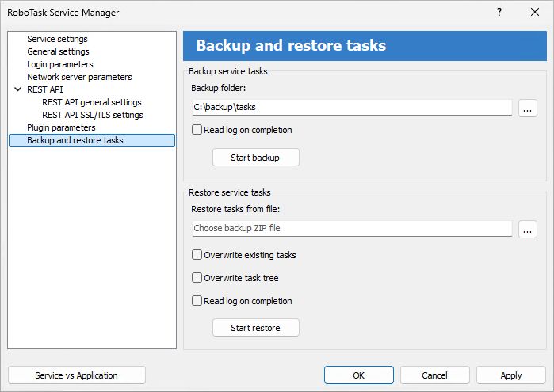Click the help question mark icon
Screen dimensions: 554x392
click(499, 12)
